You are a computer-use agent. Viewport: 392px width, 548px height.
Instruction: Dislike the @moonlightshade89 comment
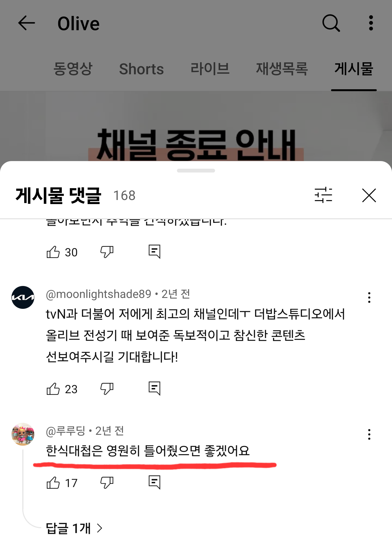click(x=107, y=389)
